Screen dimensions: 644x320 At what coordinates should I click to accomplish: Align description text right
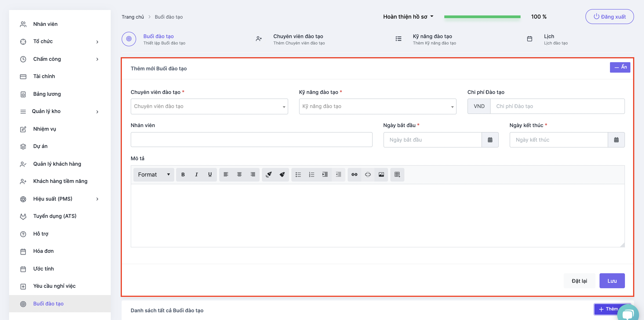[x=253, y=175]
